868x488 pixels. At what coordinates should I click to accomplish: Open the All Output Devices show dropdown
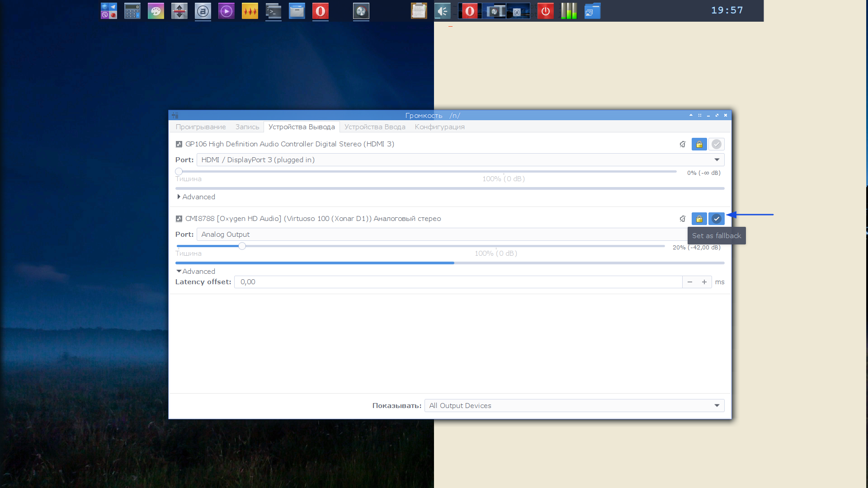(x=574, y=406)
